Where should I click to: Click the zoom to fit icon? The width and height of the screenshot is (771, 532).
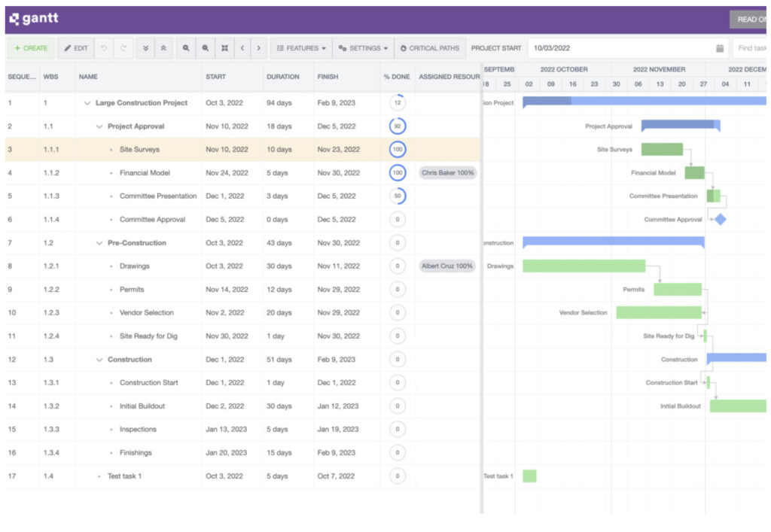click(224, 48)
